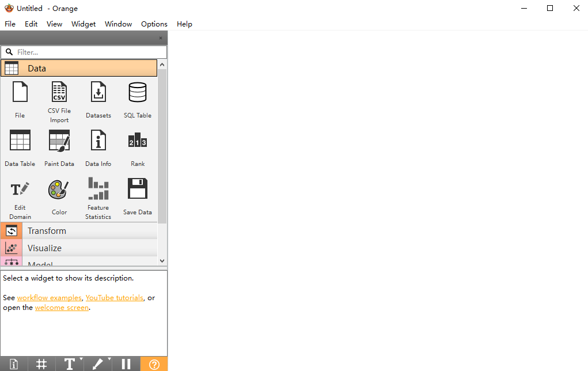
Task: Select the Save Data floppy icon
Action: 138,188
